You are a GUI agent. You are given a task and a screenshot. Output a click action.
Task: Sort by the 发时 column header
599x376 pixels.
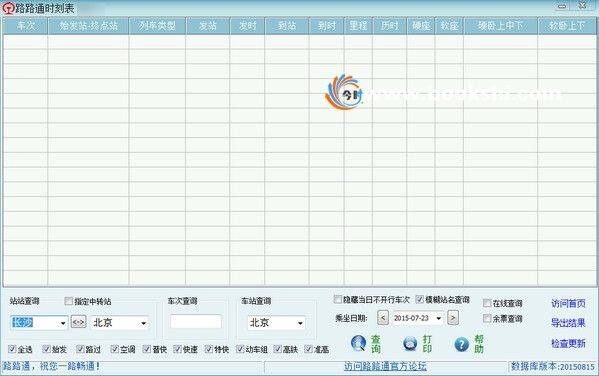tap(248, 26)
